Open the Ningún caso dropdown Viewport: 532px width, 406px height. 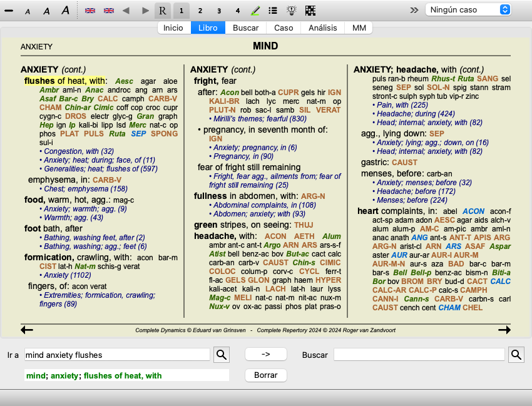coord(468,10)
